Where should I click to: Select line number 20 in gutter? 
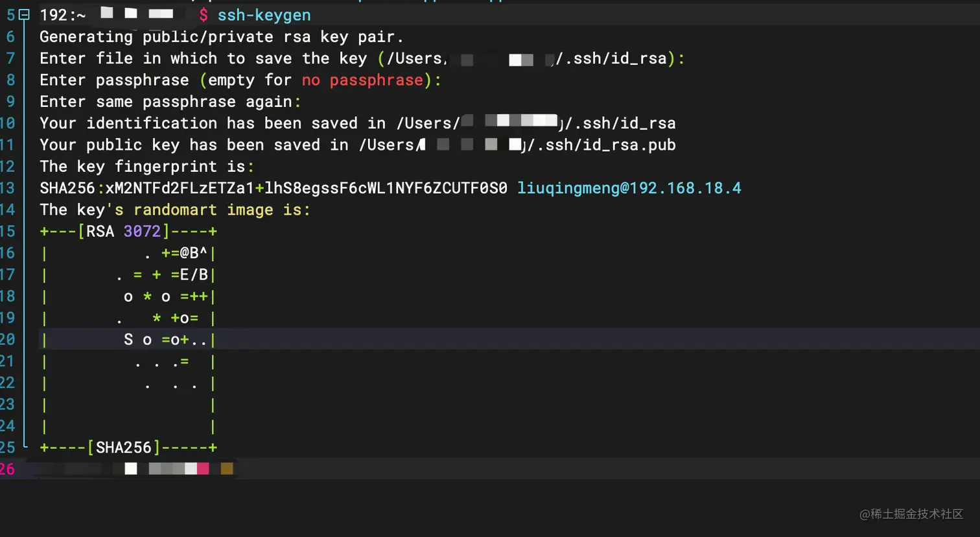(x=8, y=339)
